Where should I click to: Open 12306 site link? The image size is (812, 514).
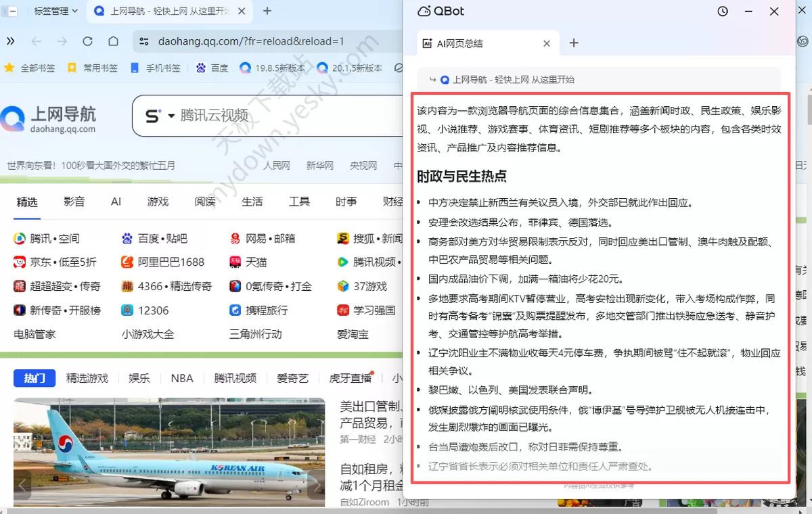pos(145,310)
